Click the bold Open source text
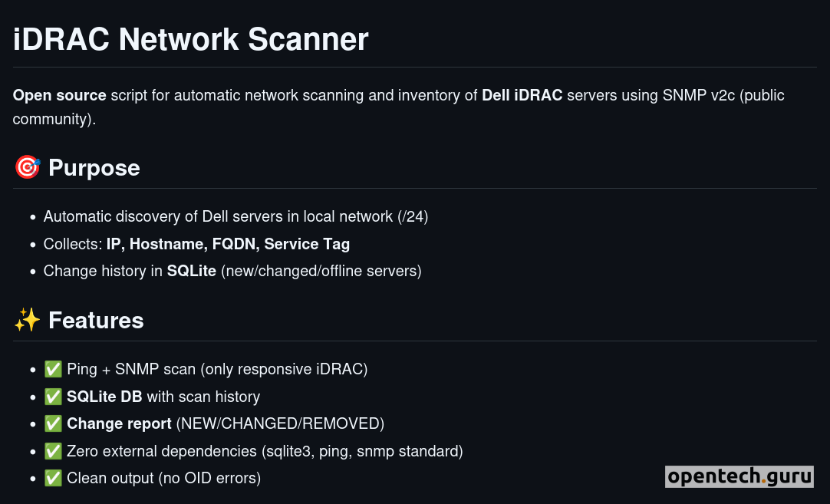The image size is (830, 504). click(60, 95)
